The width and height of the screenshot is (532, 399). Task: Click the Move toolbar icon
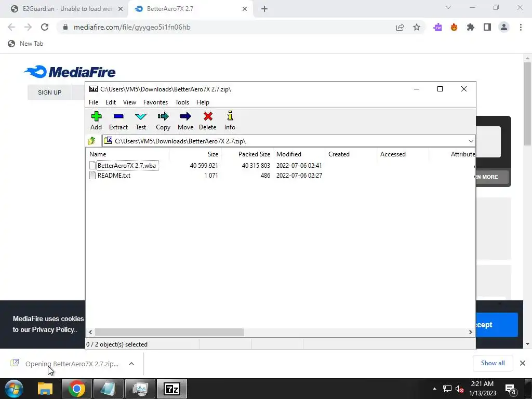point(185,121)
